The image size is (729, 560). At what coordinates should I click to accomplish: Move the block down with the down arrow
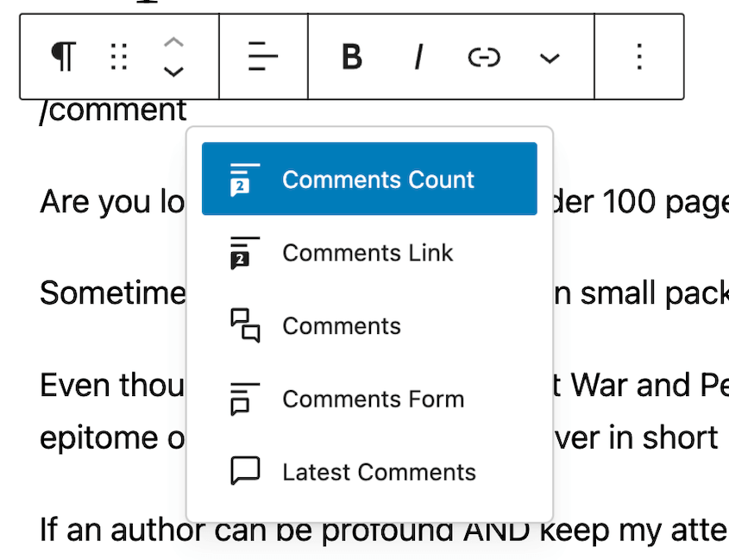tap(174, 73)
